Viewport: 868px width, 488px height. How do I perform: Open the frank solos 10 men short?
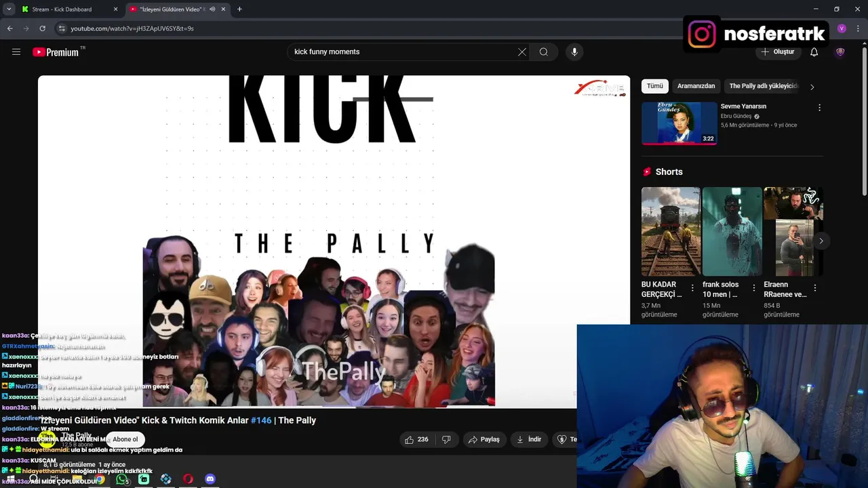[732, 231]
